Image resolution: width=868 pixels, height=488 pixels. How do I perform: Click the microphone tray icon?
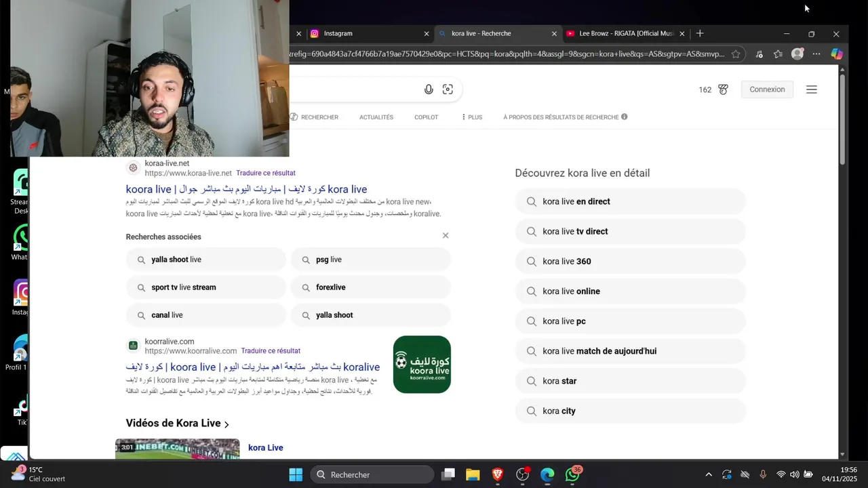click(x=763, y=474)
